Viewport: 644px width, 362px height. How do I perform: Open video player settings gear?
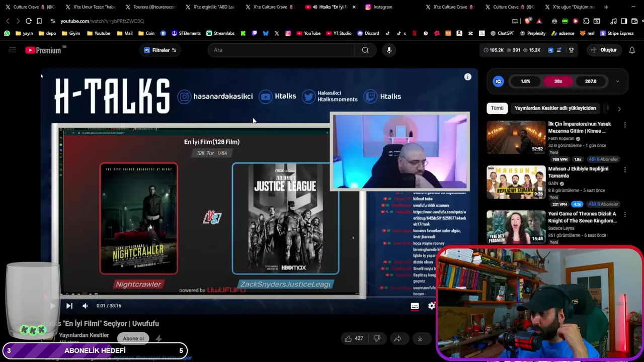431,306
